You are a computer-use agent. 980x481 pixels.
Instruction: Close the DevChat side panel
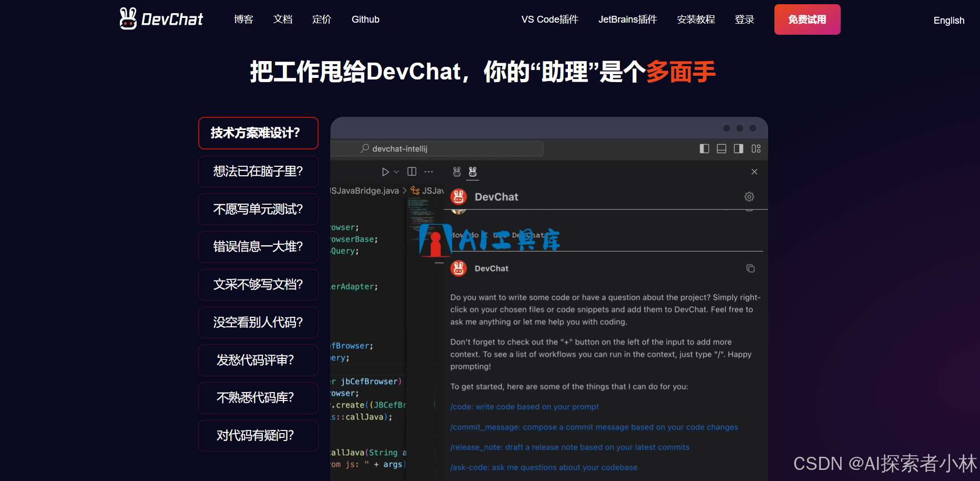click(754, 172)
